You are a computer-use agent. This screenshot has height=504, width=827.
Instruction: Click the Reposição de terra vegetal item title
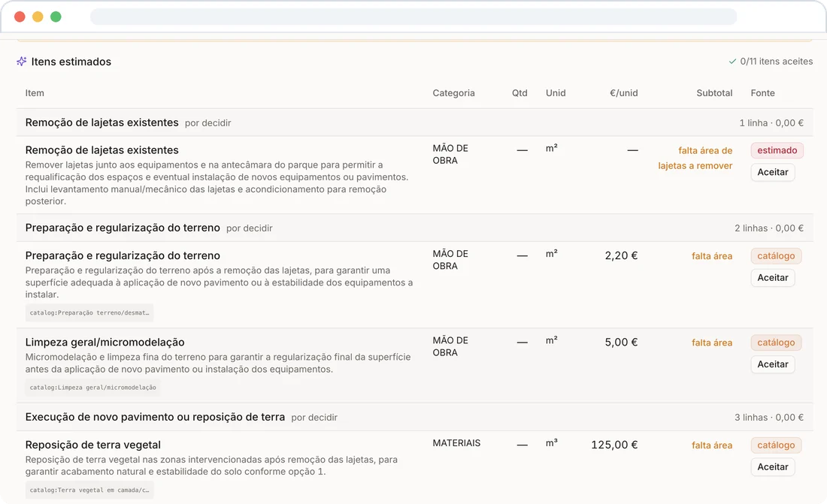point(92,445)
